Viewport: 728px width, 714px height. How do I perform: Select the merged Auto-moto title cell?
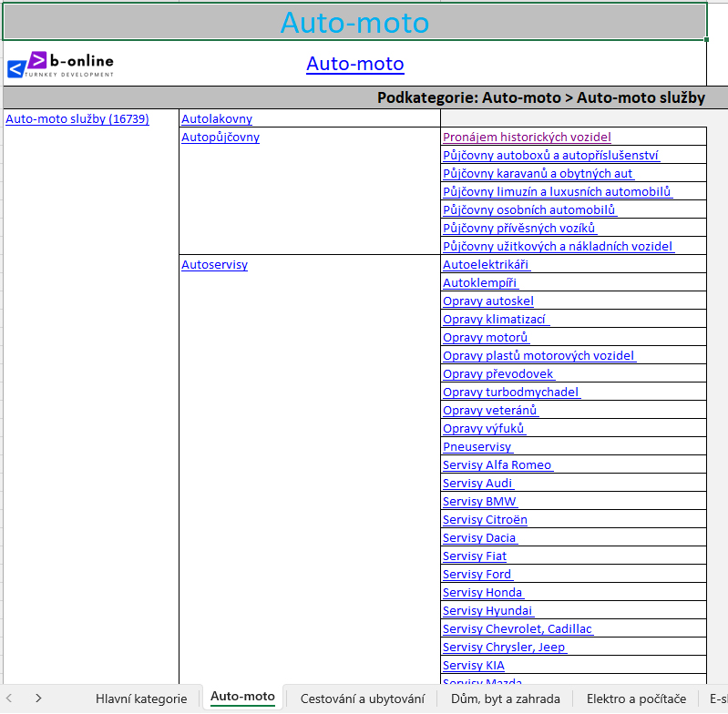point(354,22)
